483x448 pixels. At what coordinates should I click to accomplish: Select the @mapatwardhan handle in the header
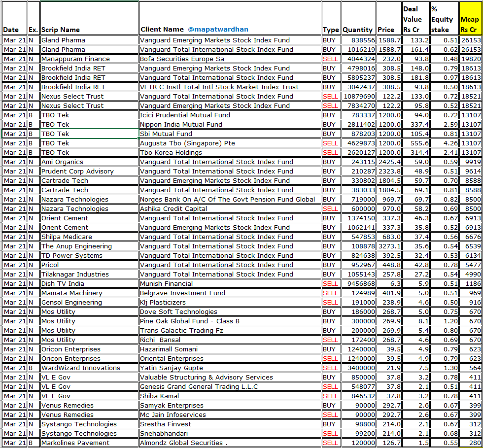[x=218, y=29]
